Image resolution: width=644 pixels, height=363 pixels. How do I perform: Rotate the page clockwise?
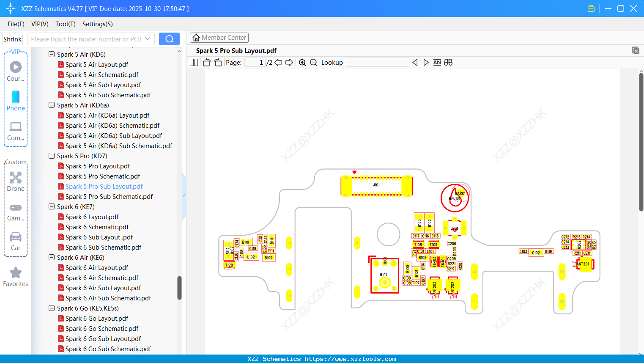[217, 62]
